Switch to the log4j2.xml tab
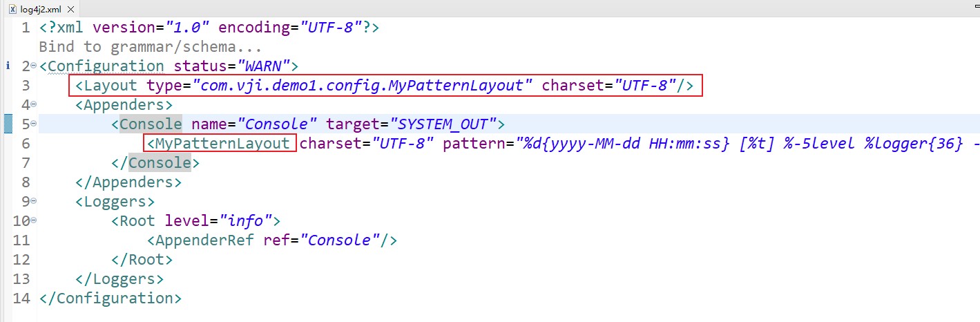Screen dimensions: 980x322 click(x=41, y=8)
